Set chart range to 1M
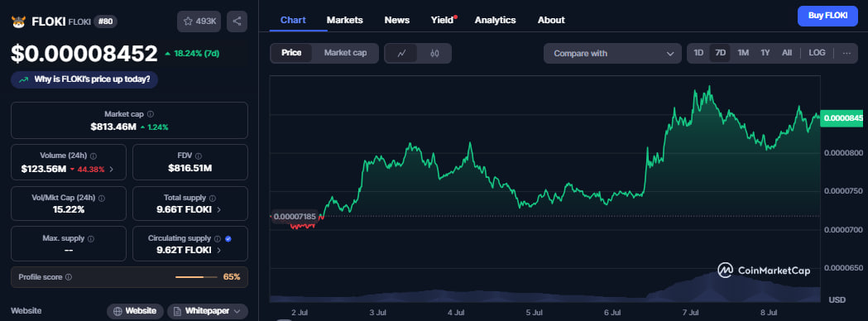 pos(743,53)
